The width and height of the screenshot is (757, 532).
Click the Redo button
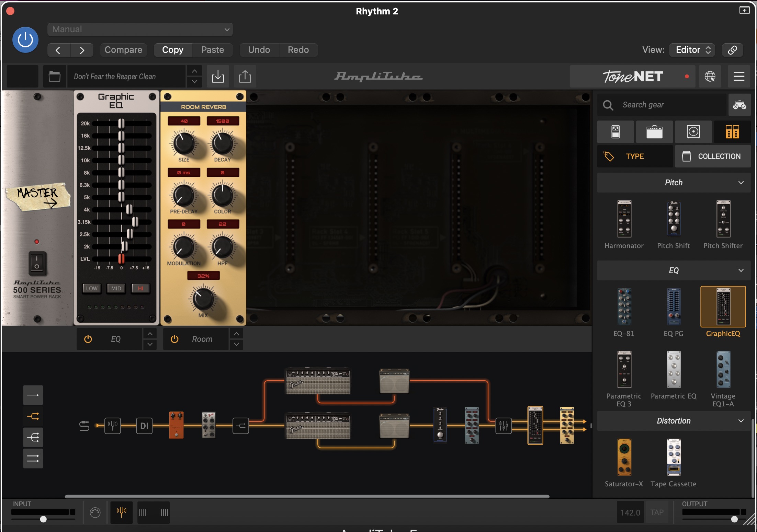tap(298, 50)
